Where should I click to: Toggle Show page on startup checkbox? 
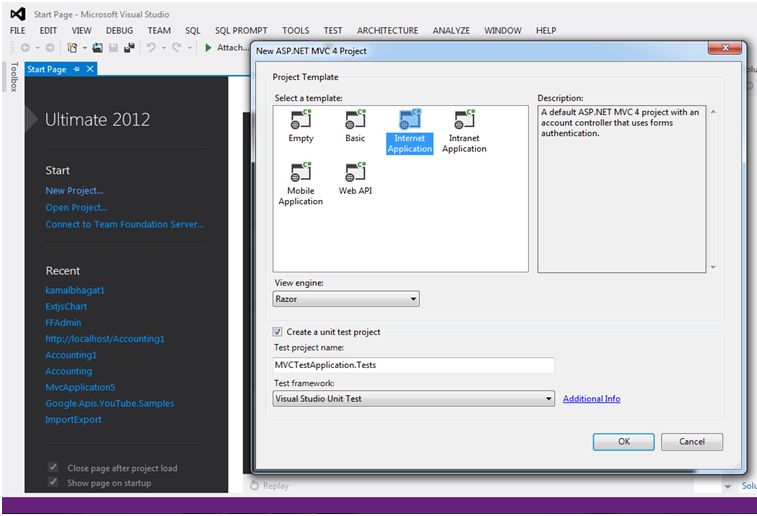coord(53,482)
